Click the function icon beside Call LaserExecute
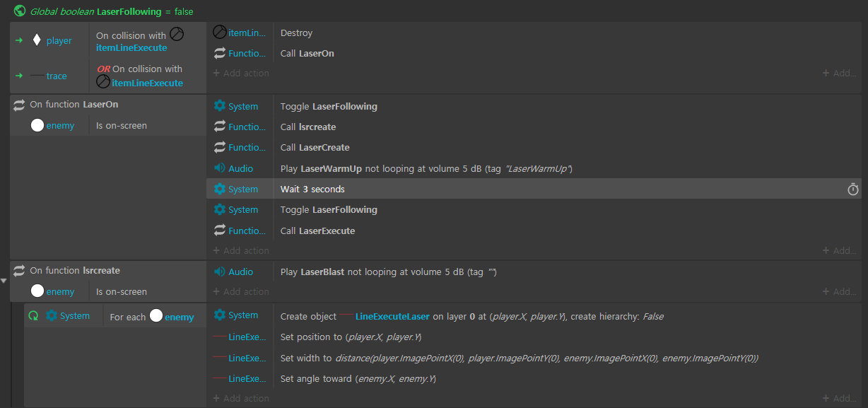The image size is (868, 408). (x=220, y=231)
